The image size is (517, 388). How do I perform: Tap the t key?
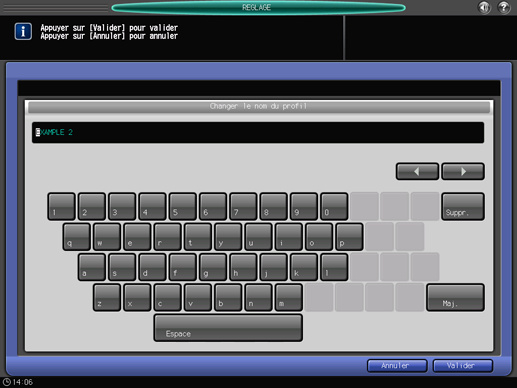(198, 237)
